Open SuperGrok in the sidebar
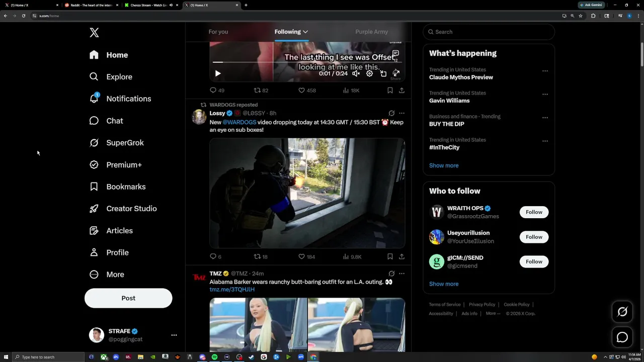This screenshot has width=644, height=362. click(117, 143)
